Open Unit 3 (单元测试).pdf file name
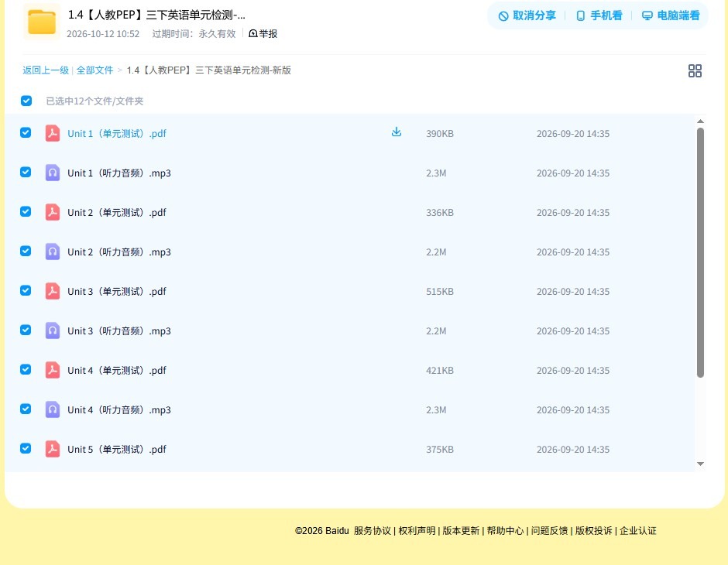 pyautogui.click(x=116, y=291)
